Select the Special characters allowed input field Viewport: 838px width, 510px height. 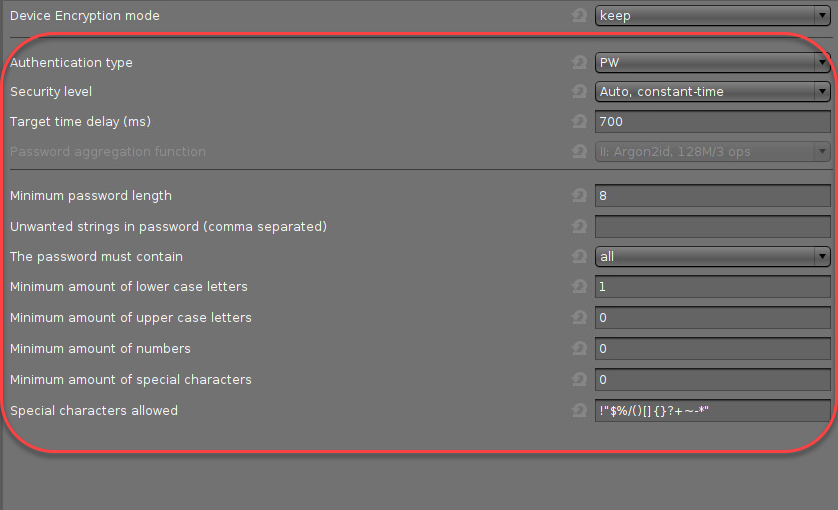(x=712, y=411)
